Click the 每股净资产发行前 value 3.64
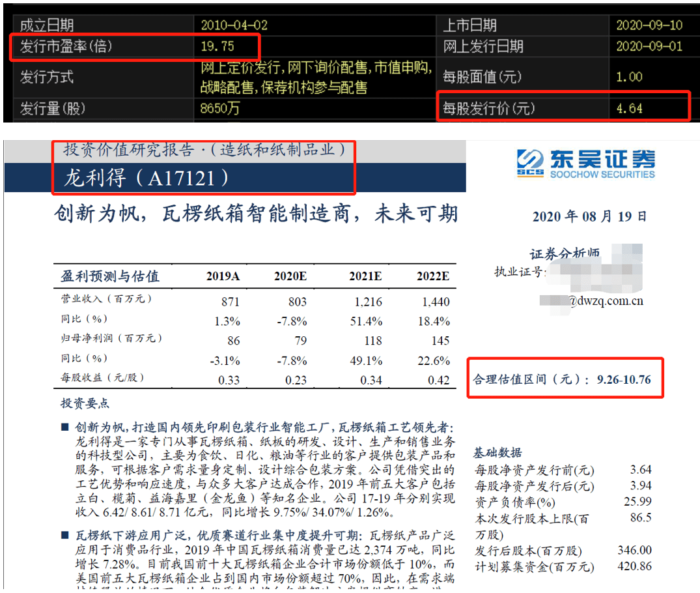Screen dimensions: 700x593 641,469
